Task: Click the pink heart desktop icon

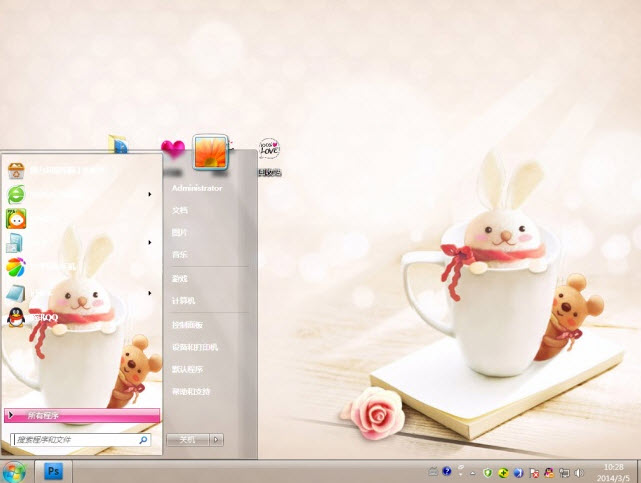Action: 173,150
